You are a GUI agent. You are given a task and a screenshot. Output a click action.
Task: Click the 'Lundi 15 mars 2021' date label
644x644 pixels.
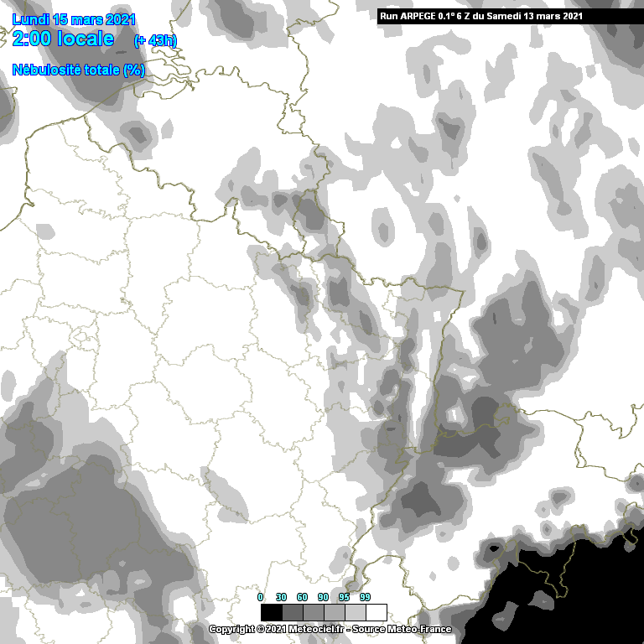(73, 20)
